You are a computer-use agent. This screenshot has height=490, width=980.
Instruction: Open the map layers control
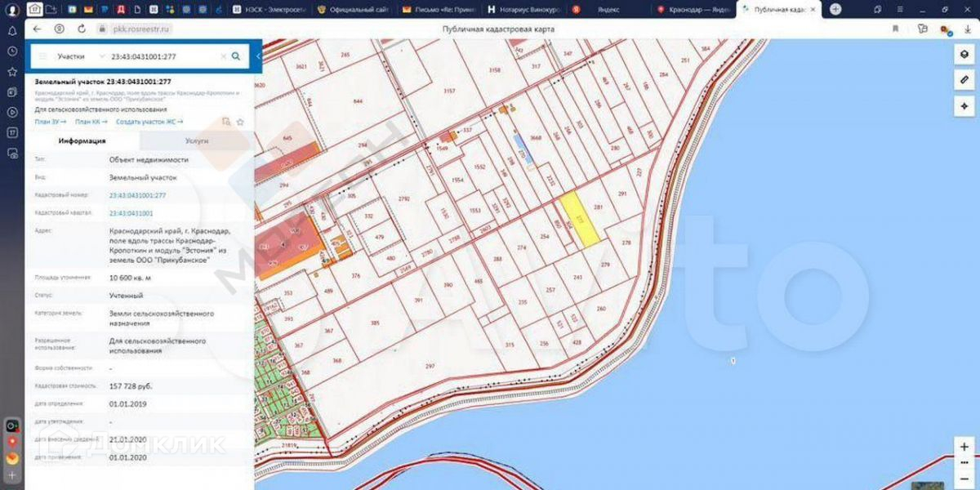[964, 54]
